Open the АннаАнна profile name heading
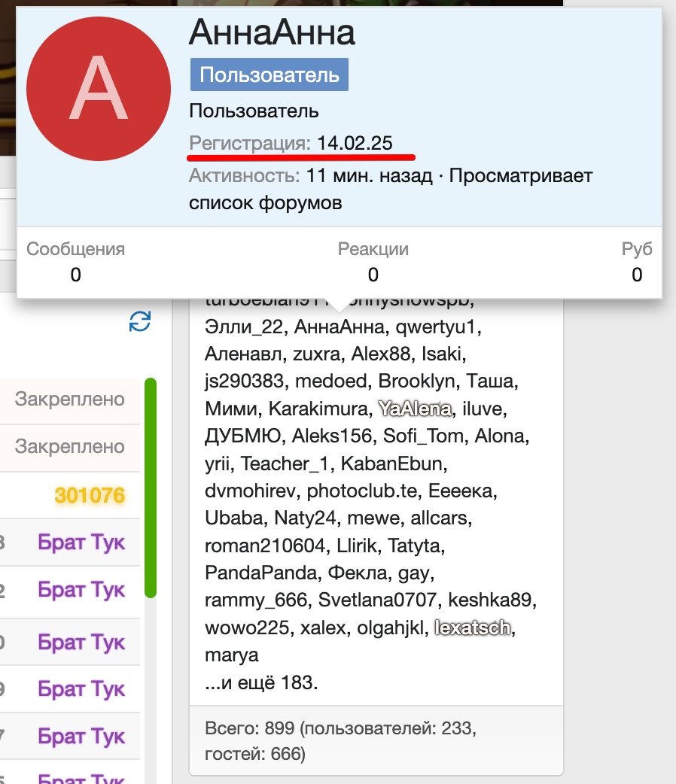This screenshot has height=784, width=676. pyautogui.click(x=272, y=33)
